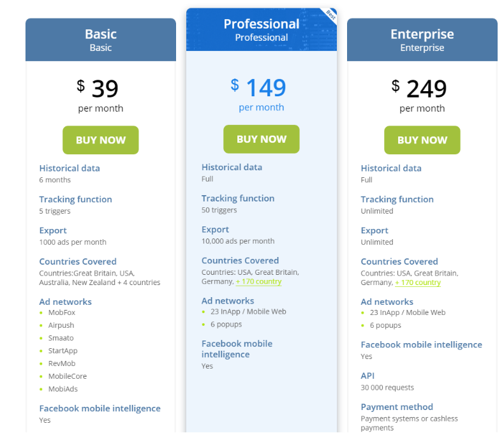Select the Enterprise plan header
Screen dimensions: 504x440
422,40
